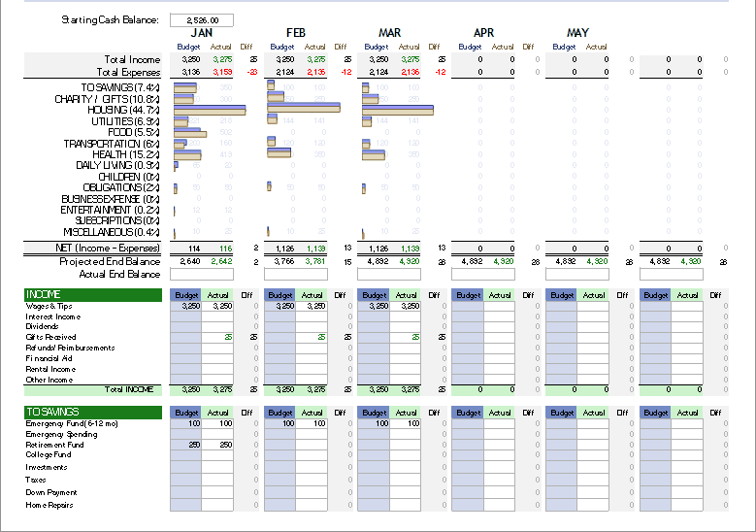Select the MAR month heading

coord(389,33)
